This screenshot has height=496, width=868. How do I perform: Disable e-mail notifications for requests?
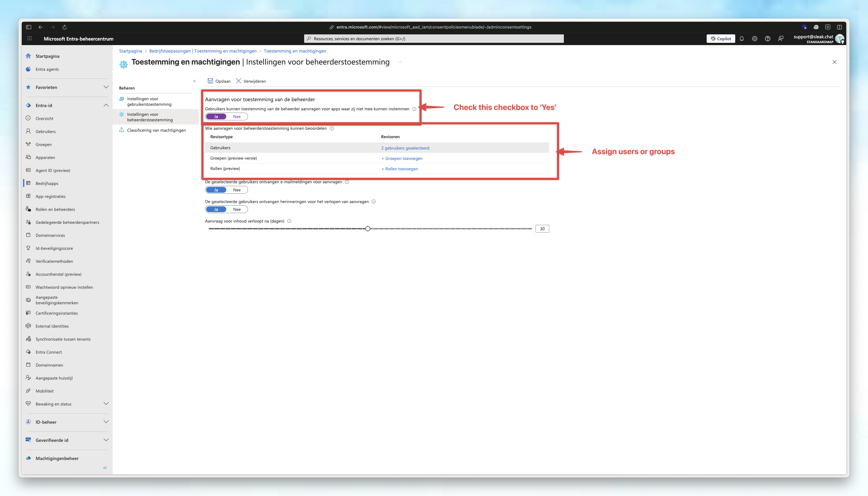238,190
